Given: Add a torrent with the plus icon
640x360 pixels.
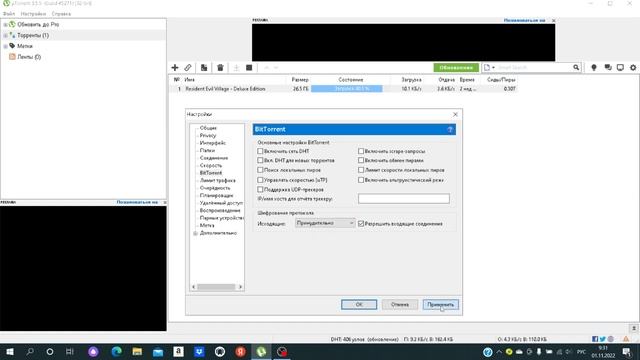Looking at the screenshot, I should click(175, 67).
